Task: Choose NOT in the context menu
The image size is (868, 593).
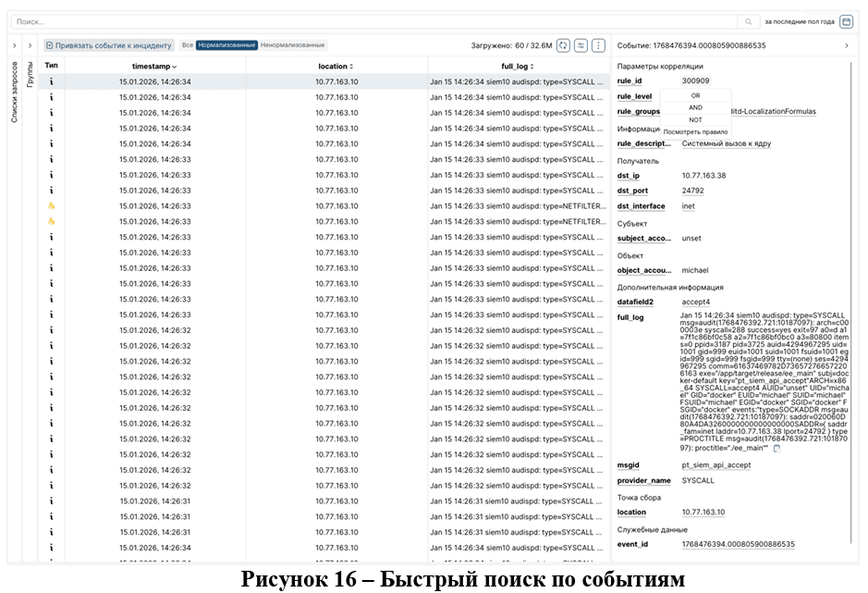Action: point(695,119)
